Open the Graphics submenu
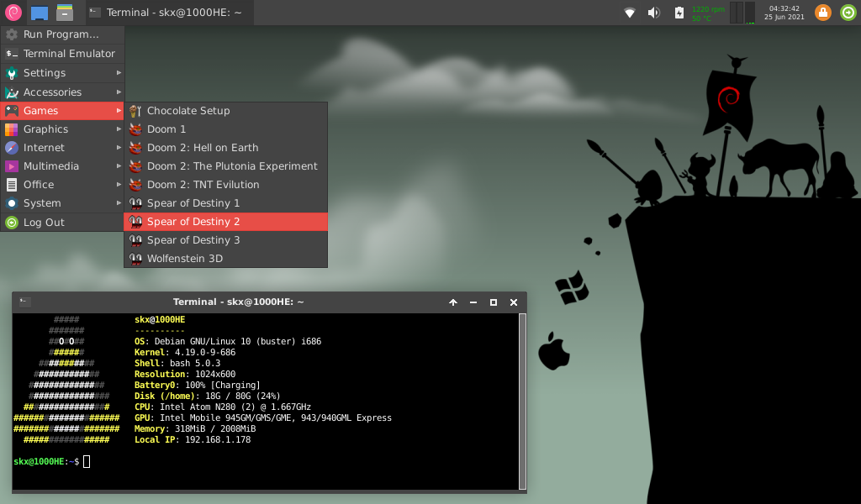The height and width of the screenshot is (504, 861). [x=62, y=129]
